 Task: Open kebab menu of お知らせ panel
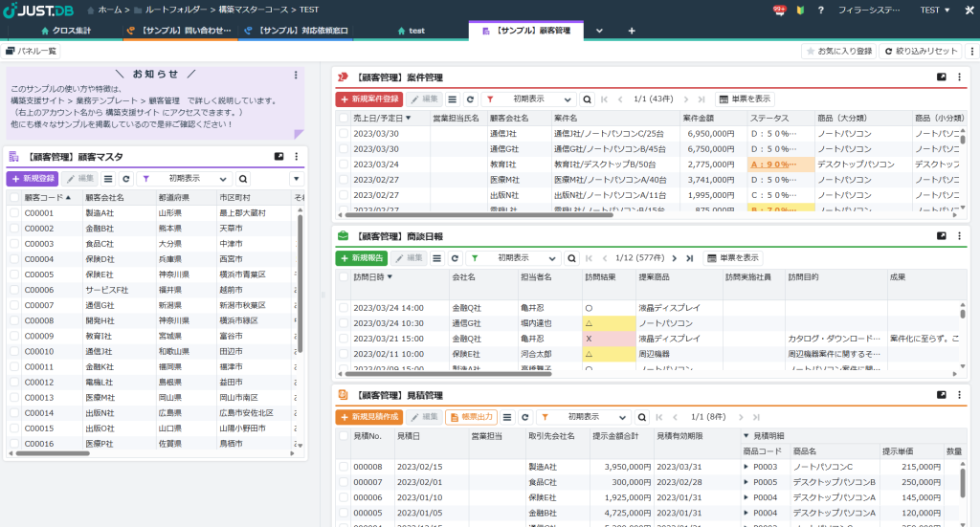[296, 75]
